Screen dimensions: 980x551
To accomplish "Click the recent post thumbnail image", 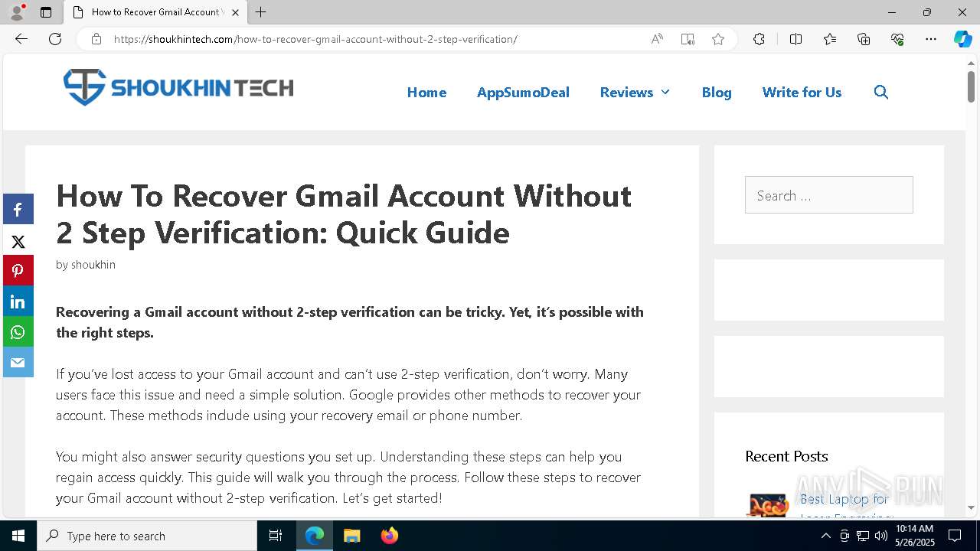I will pos(767,505).
